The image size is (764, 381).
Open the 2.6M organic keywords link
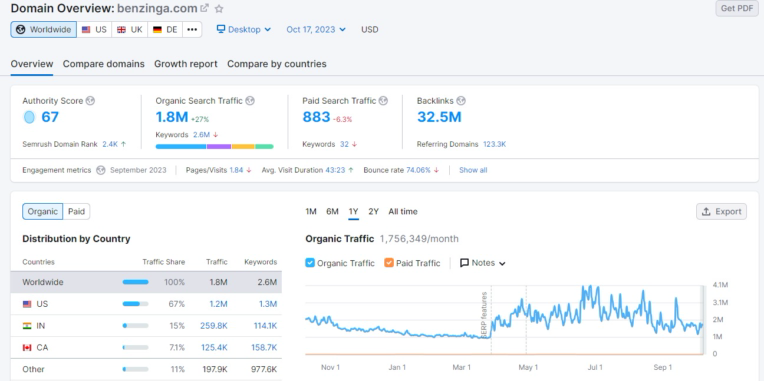(x=202, y=134)
